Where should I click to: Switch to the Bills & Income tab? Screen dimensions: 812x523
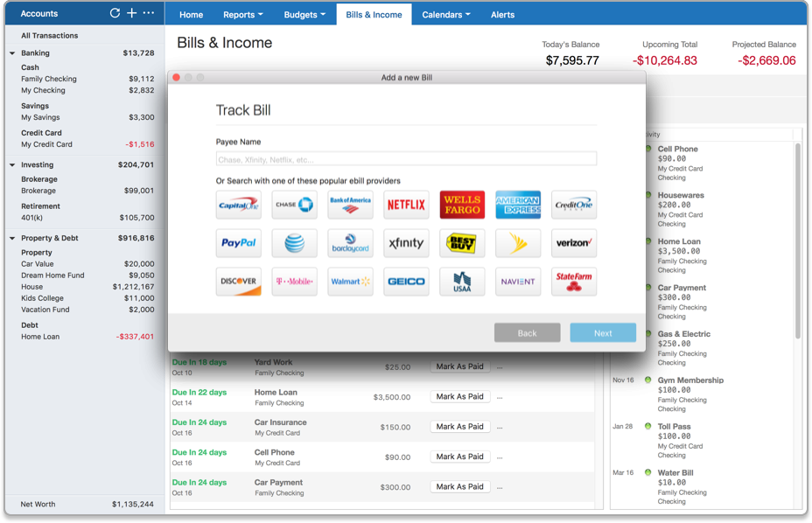click(374, 15)
